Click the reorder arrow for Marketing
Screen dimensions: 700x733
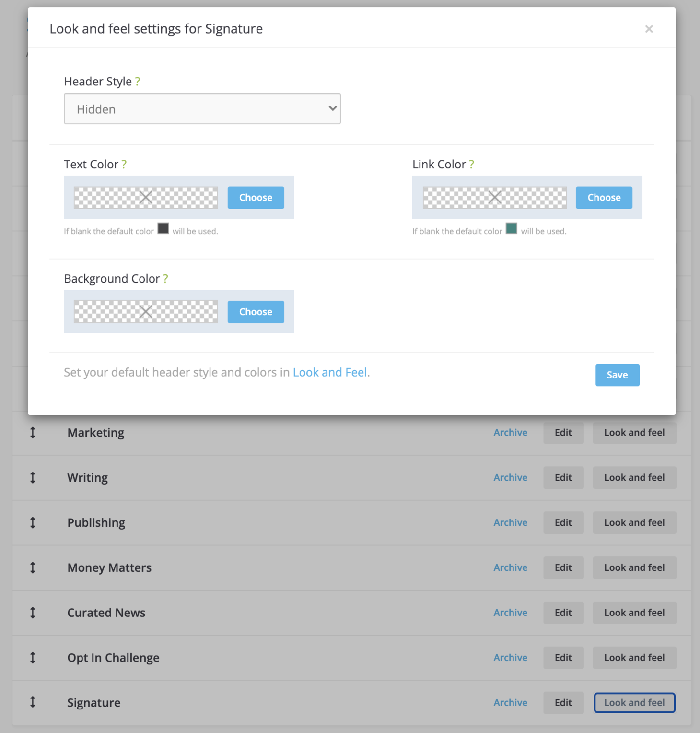coord(33,433)
